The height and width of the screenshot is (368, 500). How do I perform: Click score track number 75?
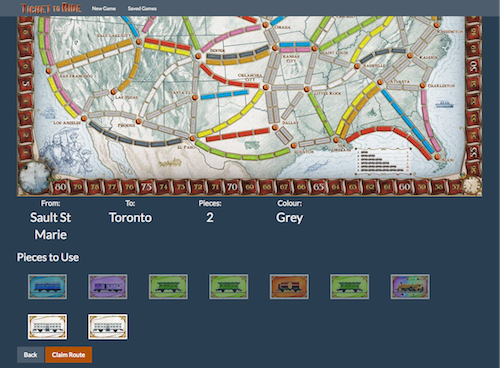(x=146, y=187)
